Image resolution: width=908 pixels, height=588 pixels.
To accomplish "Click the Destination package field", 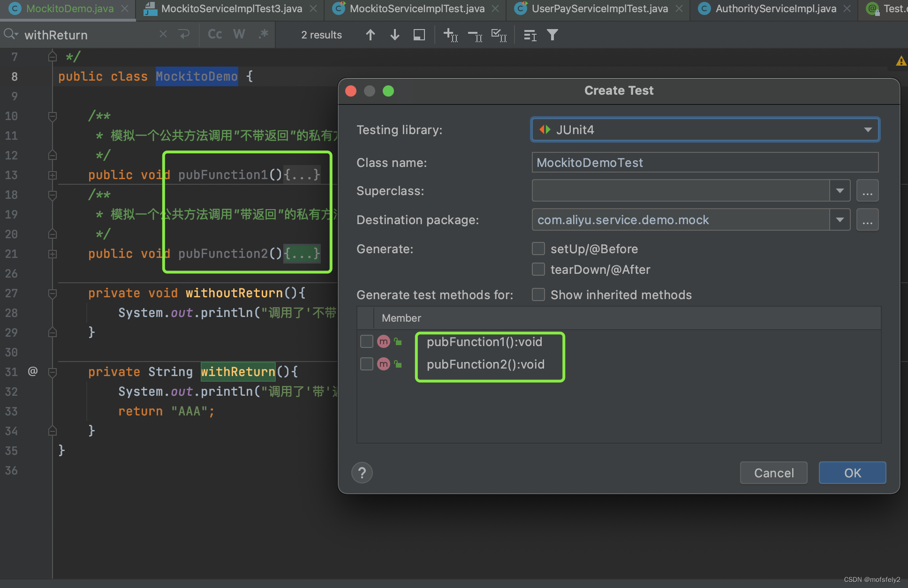I will point(681,219).
